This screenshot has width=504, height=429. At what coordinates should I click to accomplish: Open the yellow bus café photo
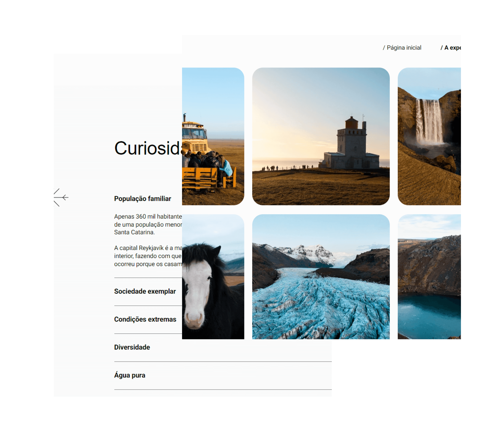click(x=213, y=136)
